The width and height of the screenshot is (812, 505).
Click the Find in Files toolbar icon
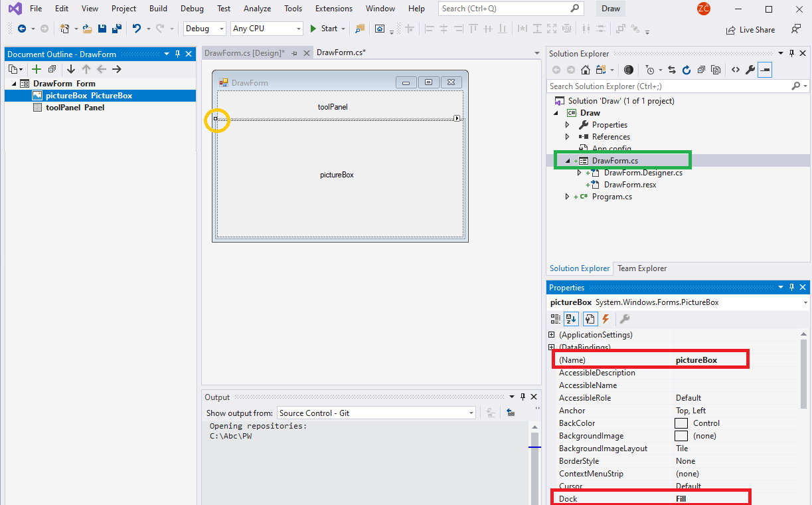(x=360, y=29)
